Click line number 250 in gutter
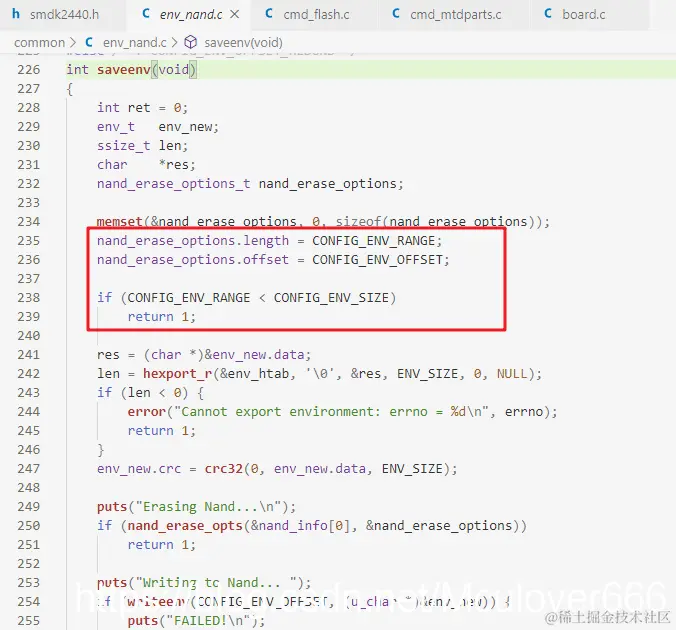676x630 pixels. pyautogui.click(x=28, y=526)
